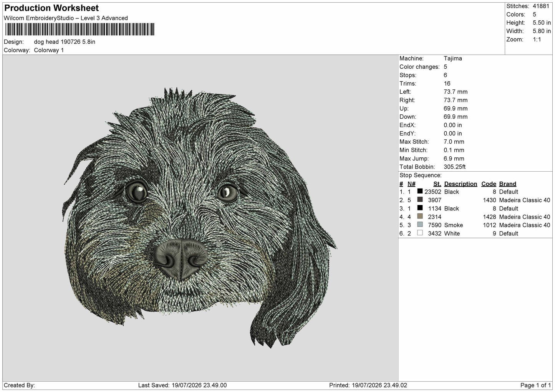Screen dimensions: 555x392
Task: Click the stitch count 1134
Action: [435, 208]
